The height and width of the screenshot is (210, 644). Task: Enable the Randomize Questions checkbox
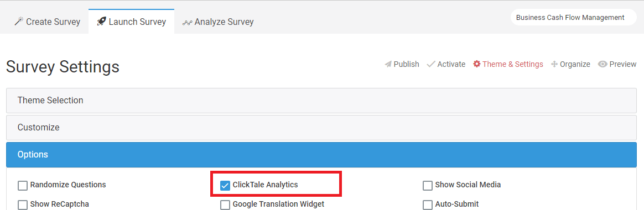(x=23, y=185)
